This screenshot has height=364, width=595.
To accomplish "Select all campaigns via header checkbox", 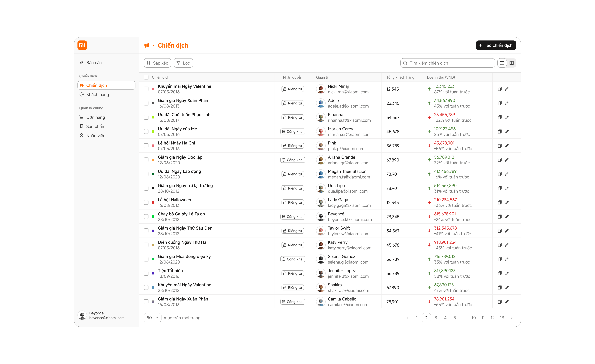I will point(146,77).
